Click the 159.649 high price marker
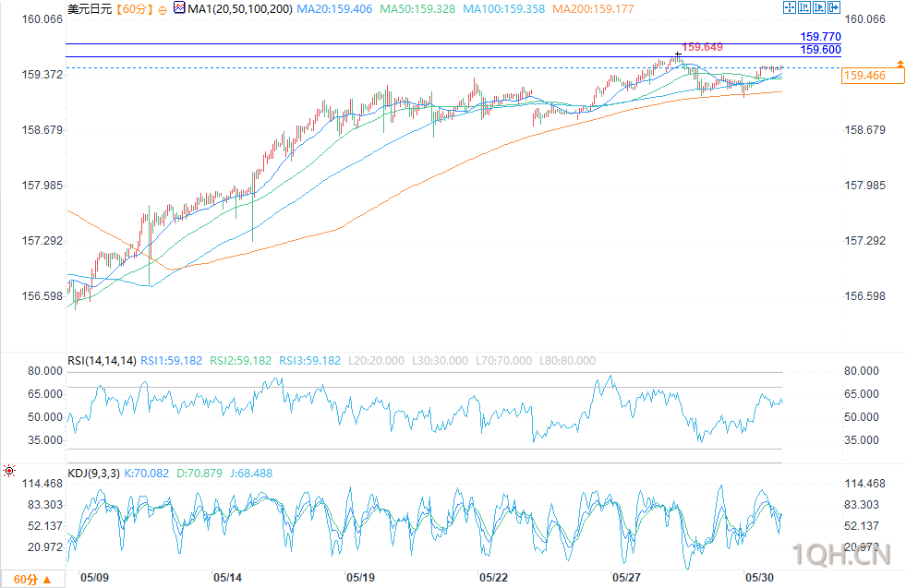This screenshot has width=906, height=588. [702, 47]
